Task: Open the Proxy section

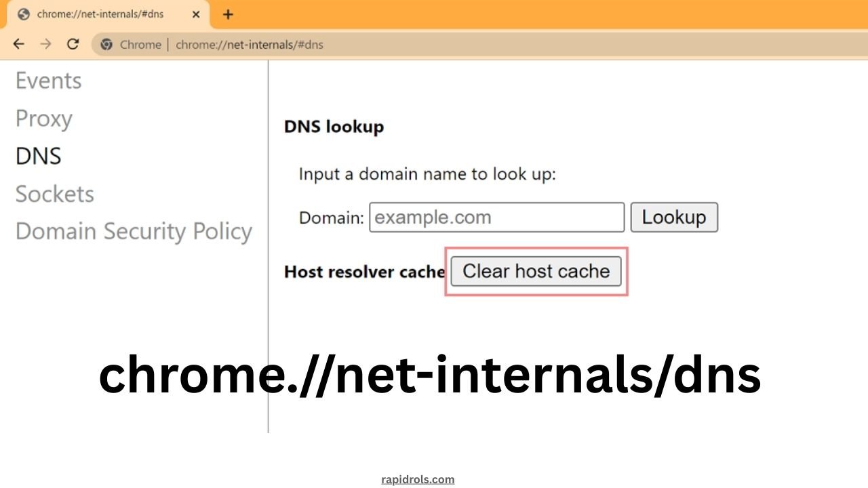Action: pyautogui.click(x=44, y=119)
